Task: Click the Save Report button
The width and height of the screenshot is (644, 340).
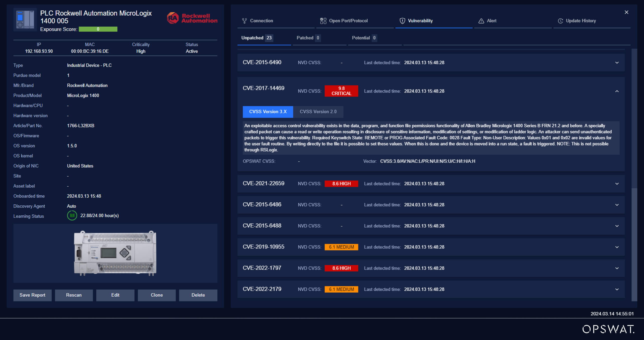Action: 32,295
